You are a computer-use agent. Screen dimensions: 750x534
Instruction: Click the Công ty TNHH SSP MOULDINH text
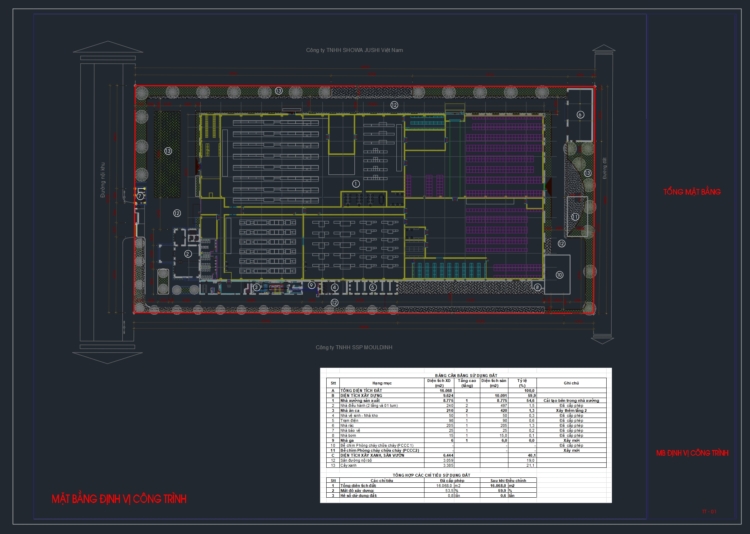pos(355,347)
